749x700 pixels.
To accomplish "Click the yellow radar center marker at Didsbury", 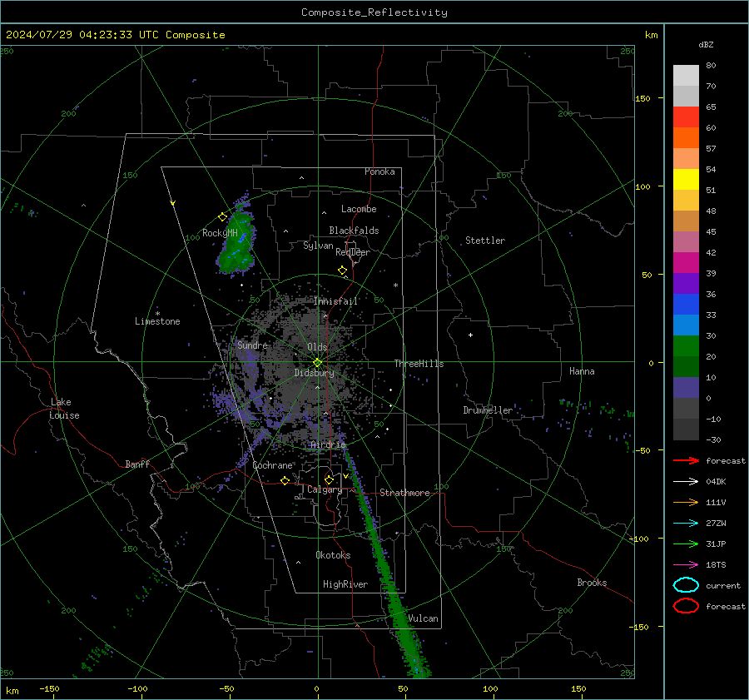I will click(317, 363).
